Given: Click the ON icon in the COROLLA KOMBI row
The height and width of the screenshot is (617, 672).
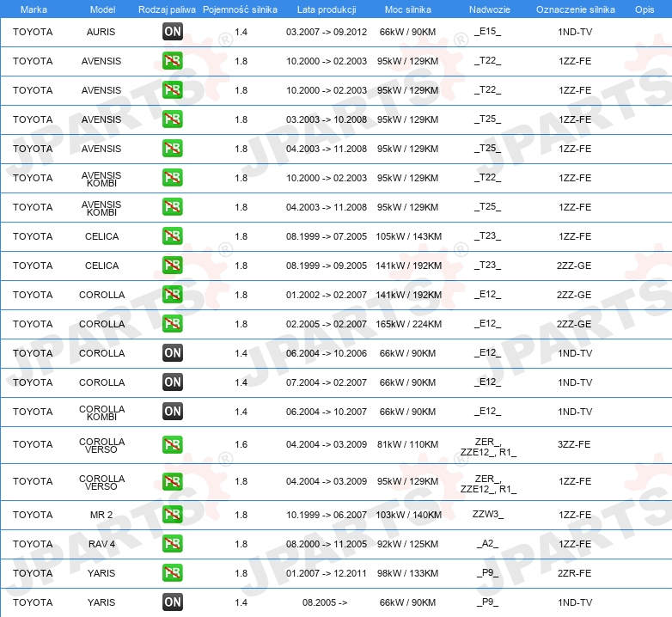Looking at the screenshot, I should coord(172,411).
